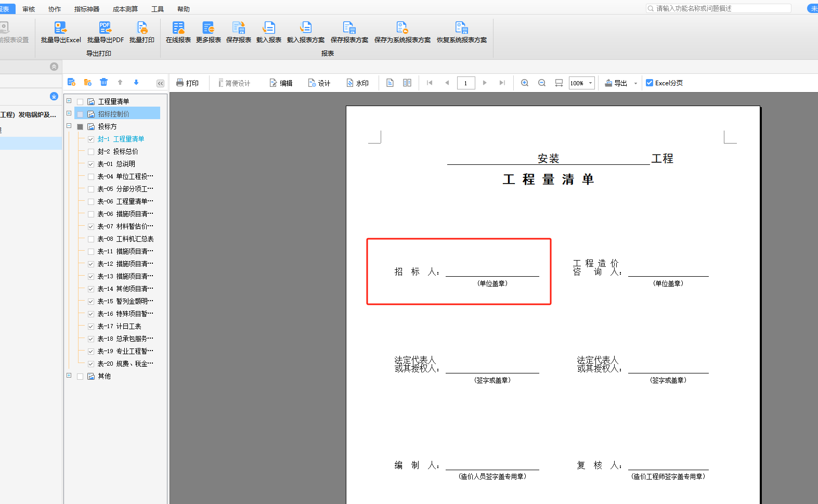The image size is (818, 504).
Task: Click 批量导出PDF icon
Action: point(105,28)
